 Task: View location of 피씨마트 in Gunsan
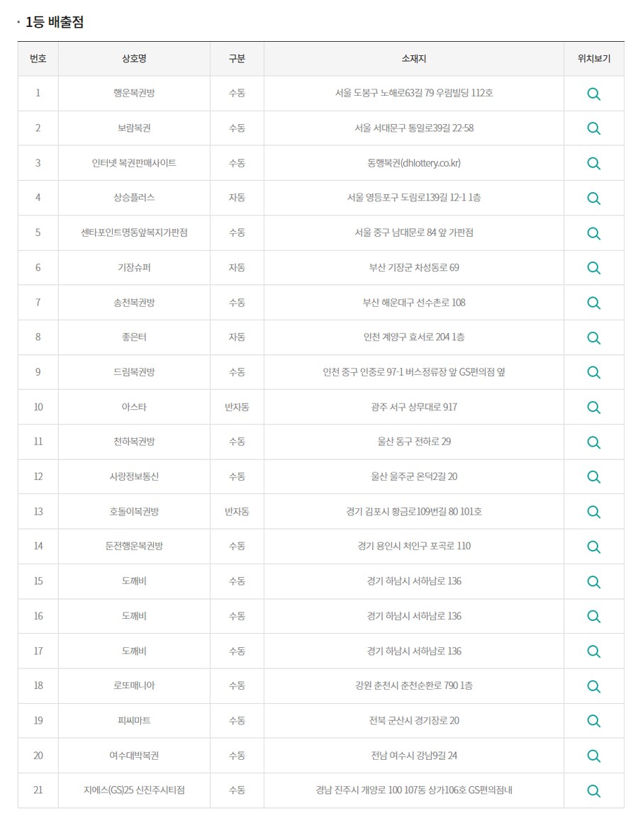[593, 720]
